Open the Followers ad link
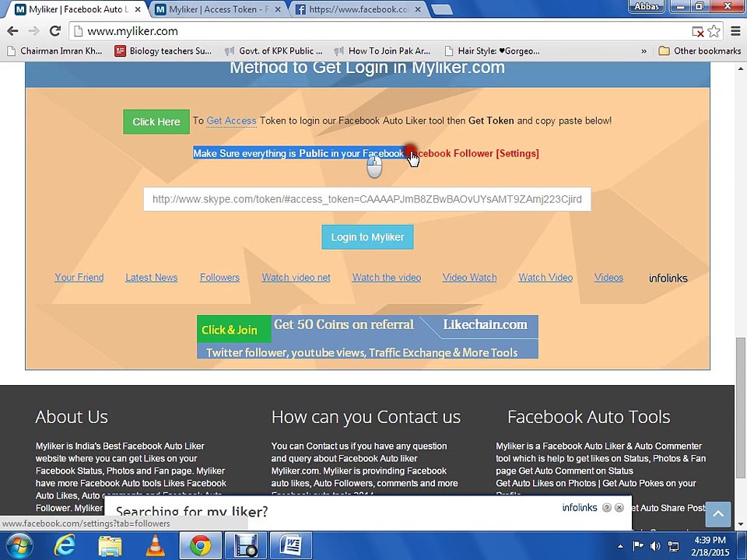747x560 pixels. (x=219, y=277)
